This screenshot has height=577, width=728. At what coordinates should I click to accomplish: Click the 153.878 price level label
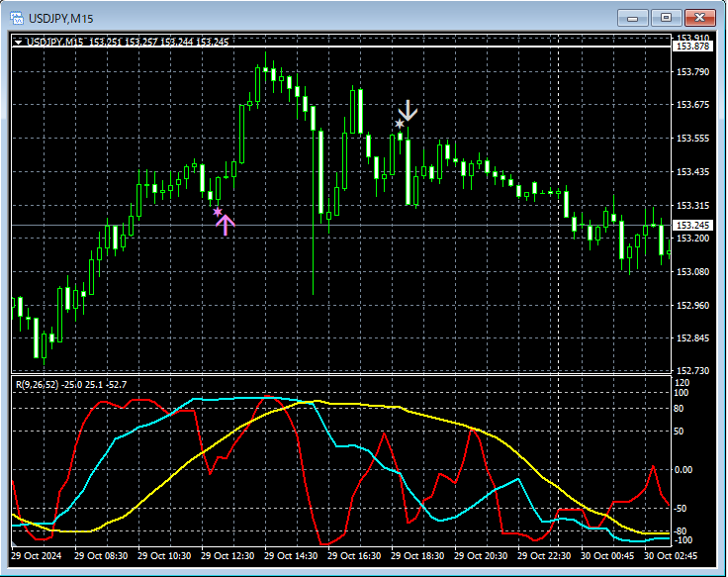pyautogui.click(x=691, y=47)
